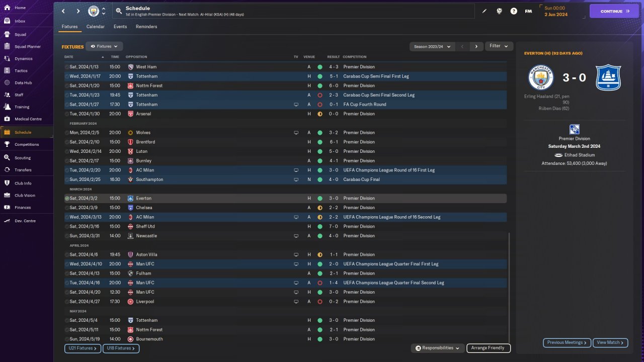Open the Data Hub icon
This screenshot has height=362, width=644.
click(7, 83)
